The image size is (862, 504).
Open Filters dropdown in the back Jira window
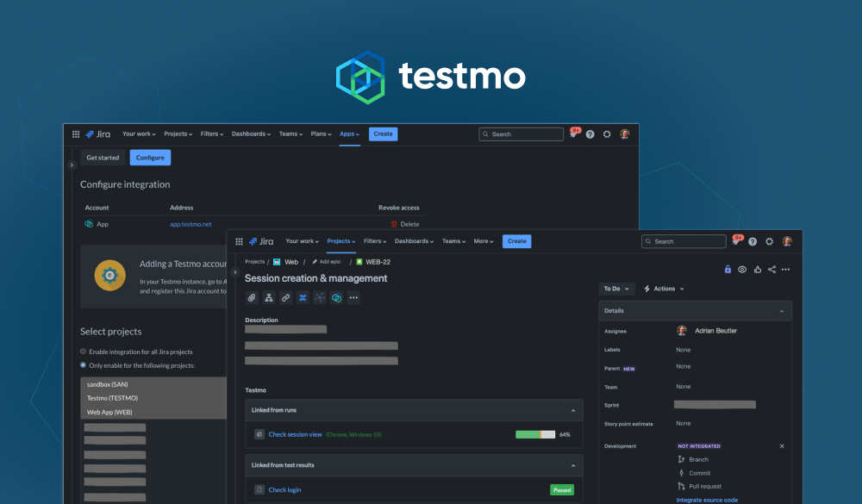click(x=212, y=134)
